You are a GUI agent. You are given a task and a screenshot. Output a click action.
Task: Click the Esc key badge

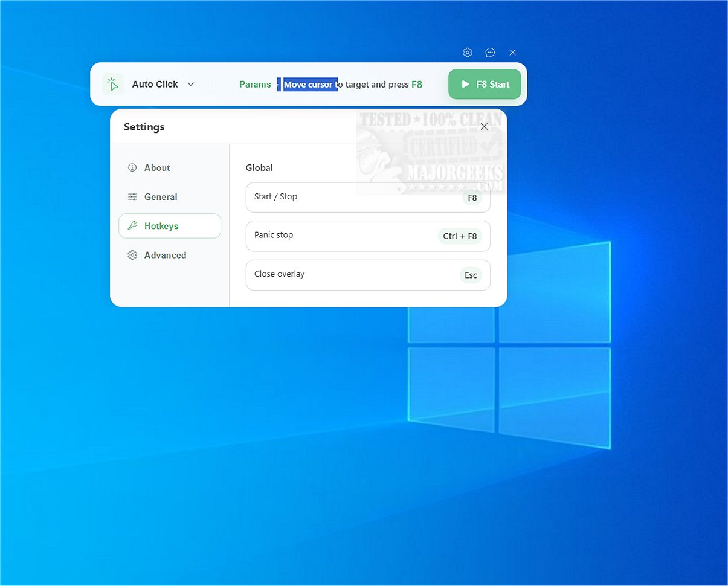[x=471, y=275]
